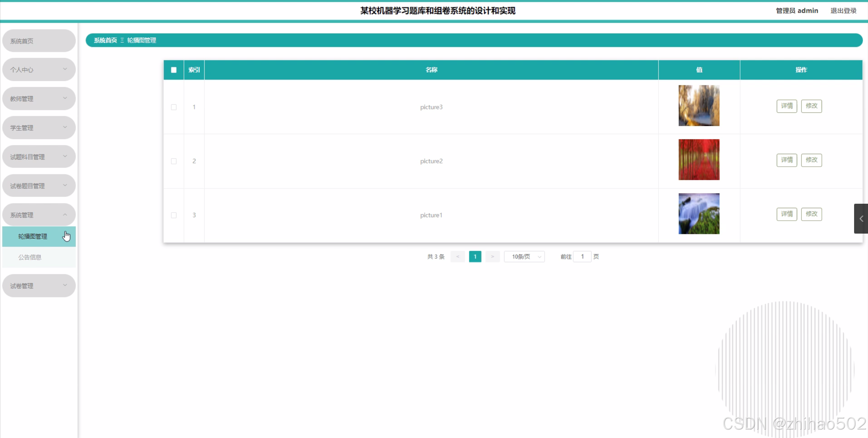Open picture3 thumbnail image
The image size is (868, 438).
coord(699,106)
